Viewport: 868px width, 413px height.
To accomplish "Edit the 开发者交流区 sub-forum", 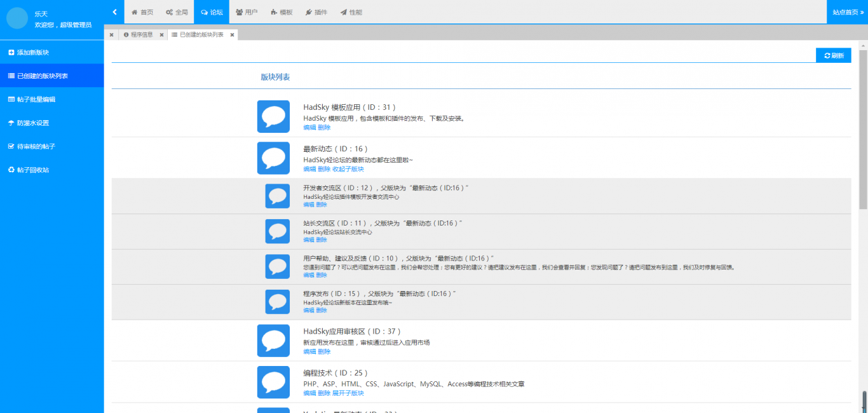I will (x=308, y=205).
